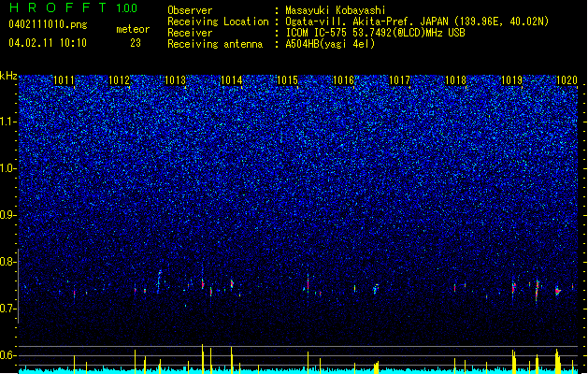Click the 'Receiving antenna' field label

click(215, 44)
